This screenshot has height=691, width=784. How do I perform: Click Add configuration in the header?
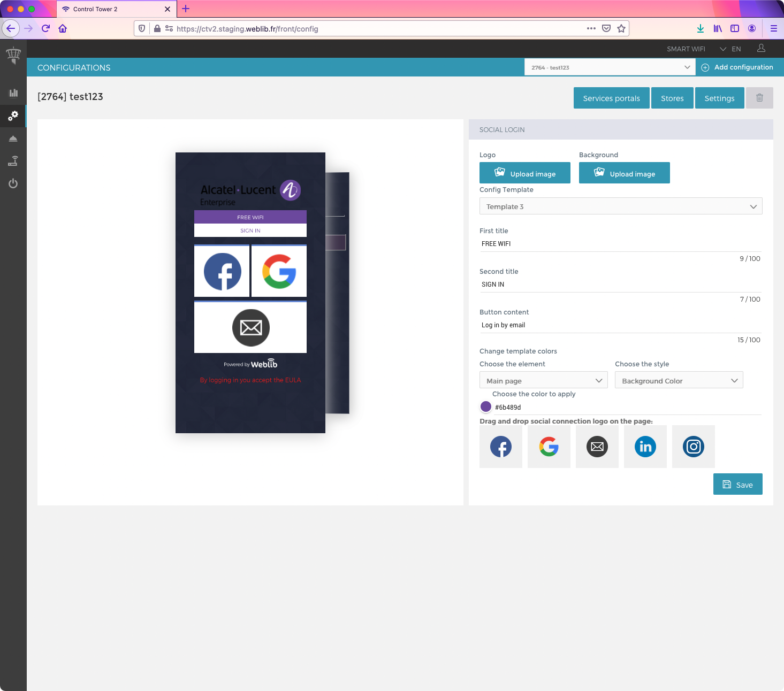[737, 67]
